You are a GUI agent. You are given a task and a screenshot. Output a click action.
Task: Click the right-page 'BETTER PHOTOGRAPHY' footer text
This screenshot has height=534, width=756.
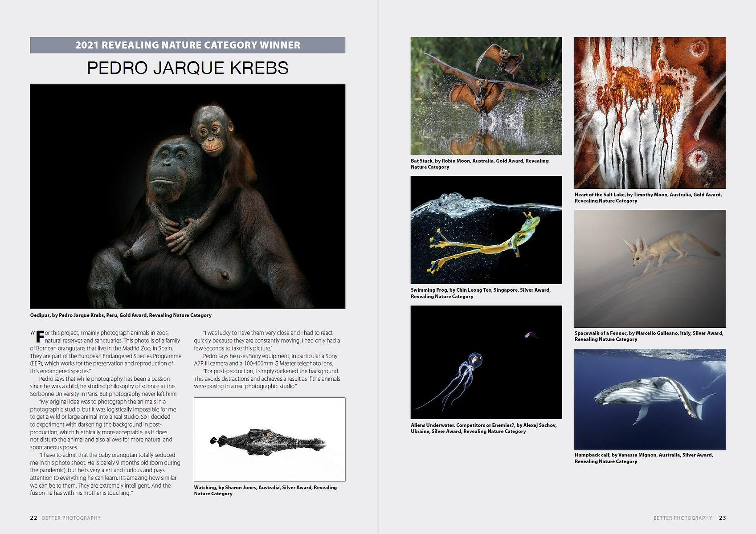[x=683, y=518]
